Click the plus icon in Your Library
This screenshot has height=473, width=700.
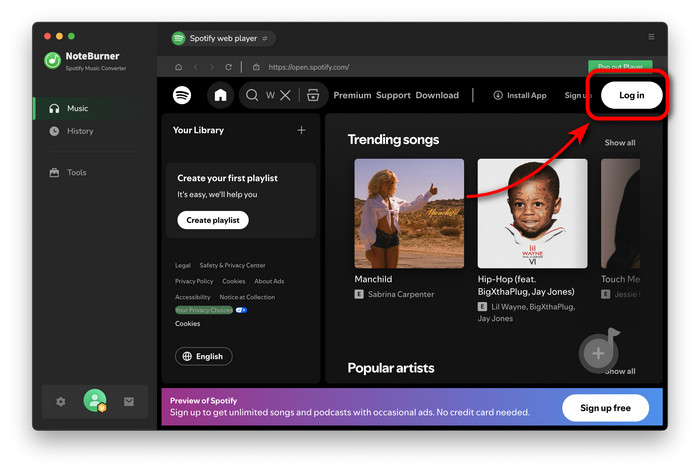click(301, 130)
